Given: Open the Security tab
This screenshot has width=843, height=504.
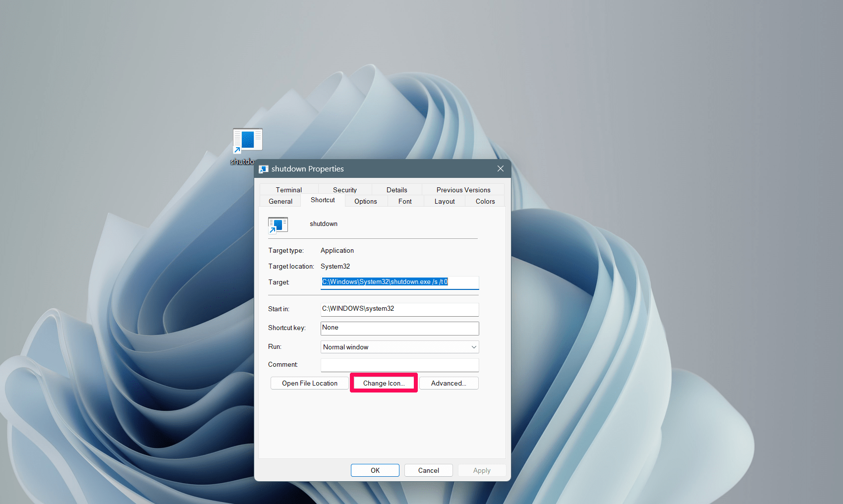Looking at the screenshot, I should point(345,190).
